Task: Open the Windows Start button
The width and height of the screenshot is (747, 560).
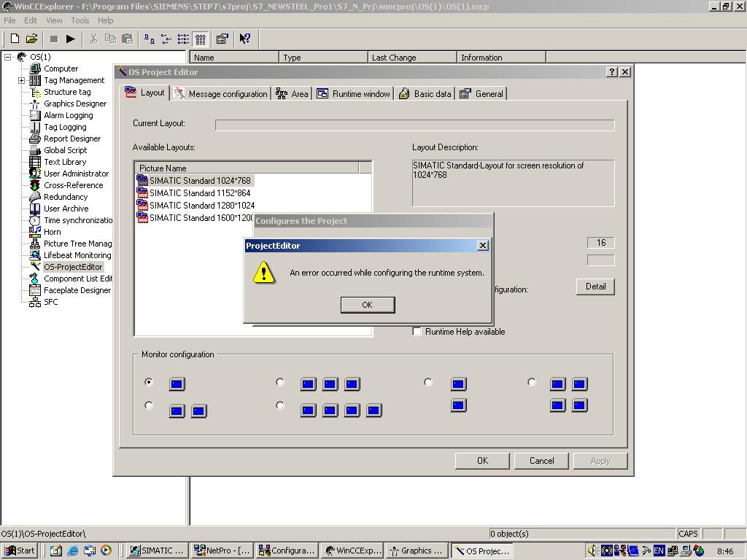Action: (19, 551)
